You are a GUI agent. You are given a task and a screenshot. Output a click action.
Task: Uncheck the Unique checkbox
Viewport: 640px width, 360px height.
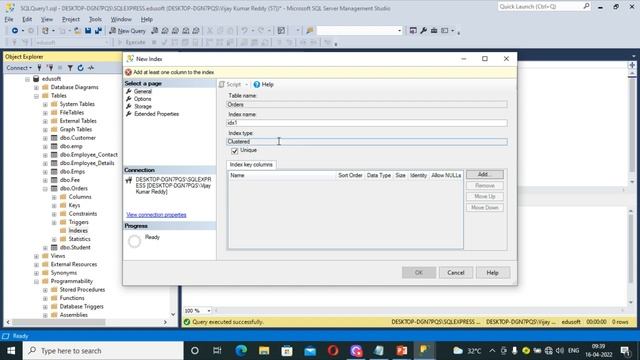(x=235, y=151)
